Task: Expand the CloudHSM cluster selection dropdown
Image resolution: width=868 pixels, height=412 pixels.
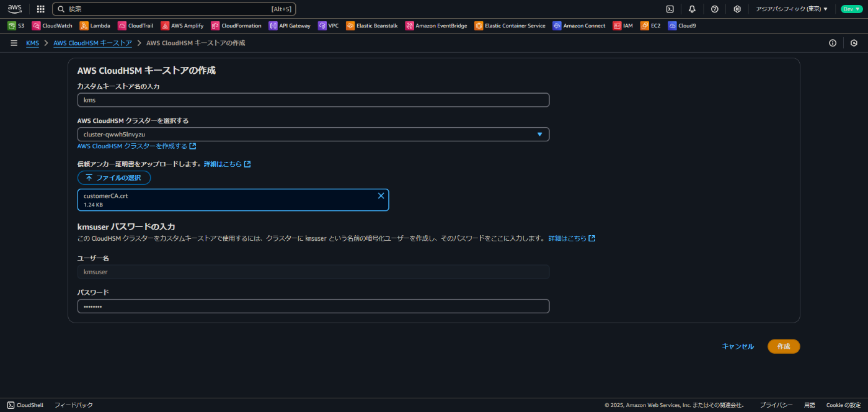Action: coord(313,134)
